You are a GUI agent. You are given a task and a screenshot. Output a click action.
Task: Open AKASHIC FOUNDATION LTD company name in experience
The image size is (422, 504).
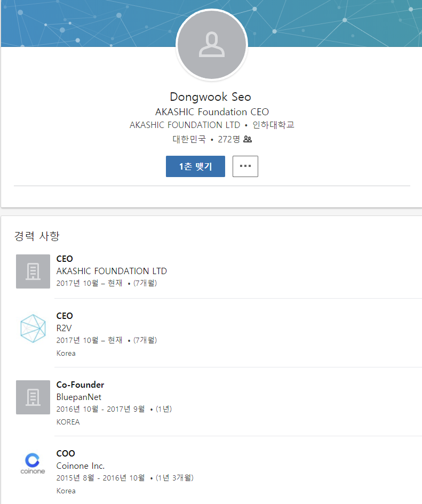point(112,271)
